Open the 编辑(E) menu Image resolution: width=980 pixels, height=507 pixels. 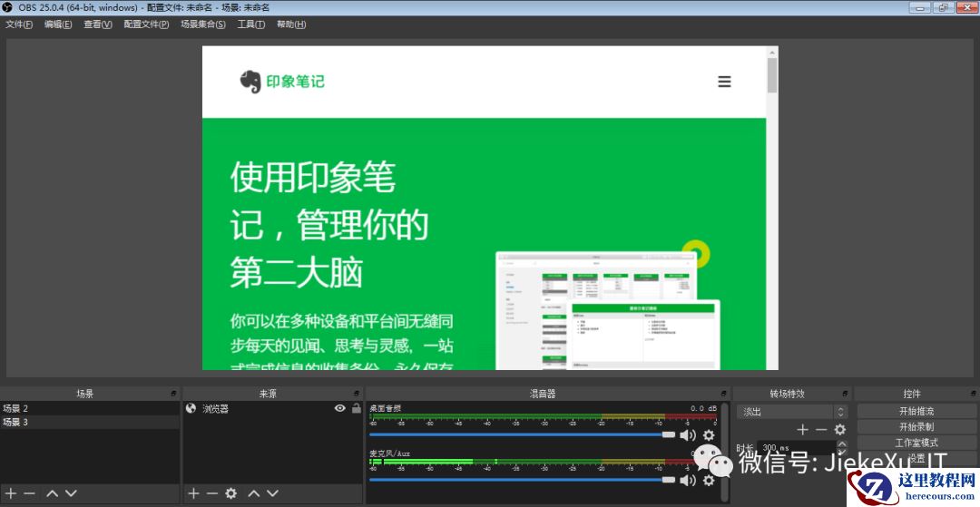[x=58, y=24]
